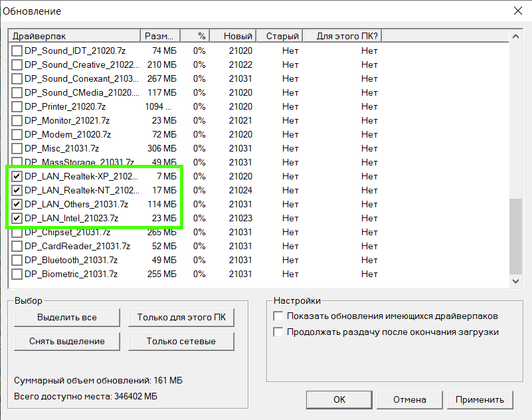Screen dimensions: 532x420
Task: Sort by the Разм... size column header
Action: pyautogui.click(x=161, y=36)
